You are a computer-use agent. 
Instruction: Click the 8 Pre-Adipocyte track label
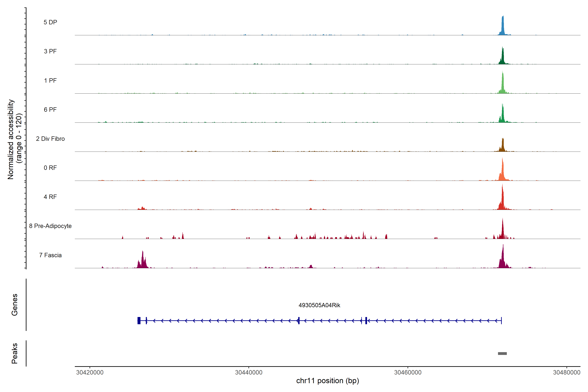(50, 226)
